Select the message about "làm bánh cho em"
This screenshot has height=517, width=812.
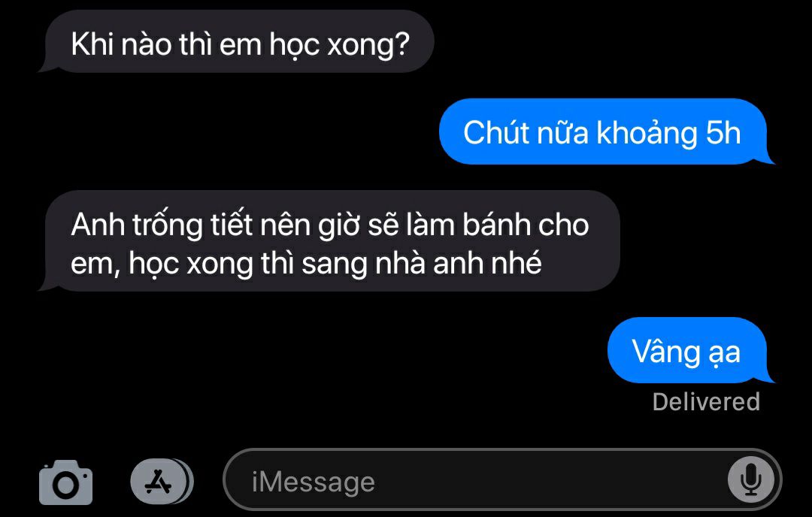(x=329, y=241)
